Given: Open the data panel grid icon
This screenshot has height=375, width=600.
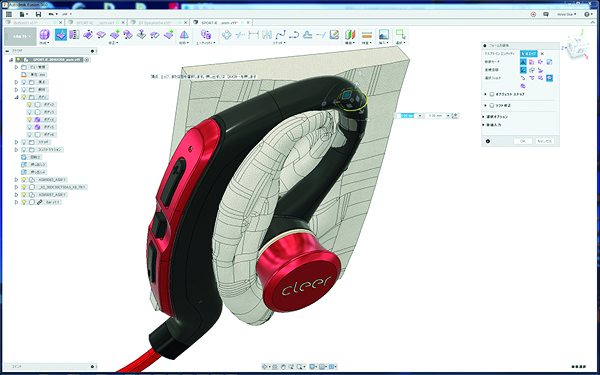Looking at the screenshot, I should point(8,14).
